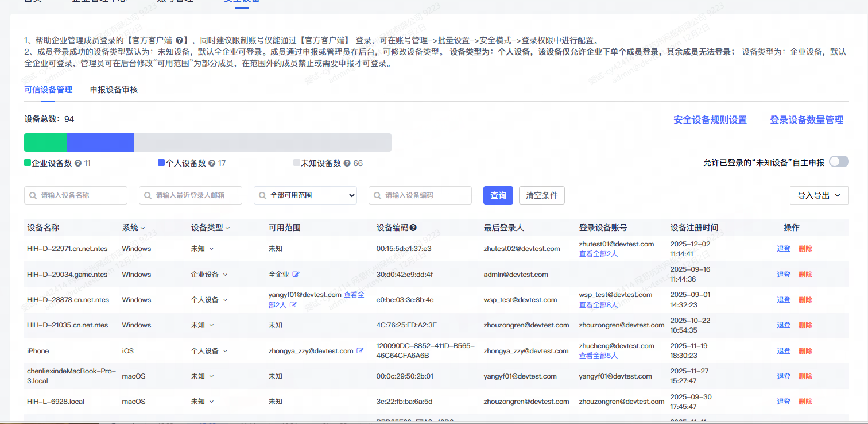Switch to the 可信设备管理 tab
This screenshot has height=424, width=868.
coord(48,90)
